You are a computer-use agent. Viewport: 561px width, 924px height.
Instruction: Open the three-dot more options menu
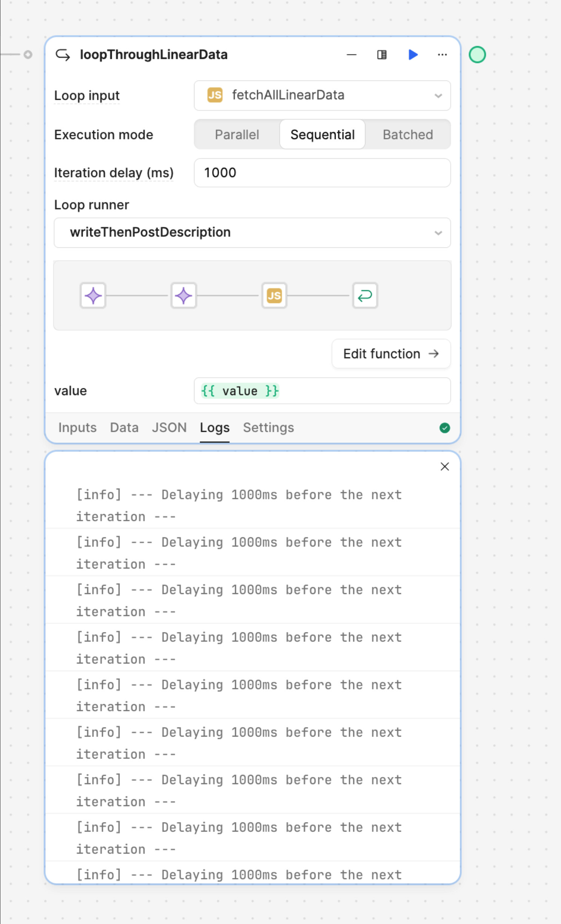point(442,55)
